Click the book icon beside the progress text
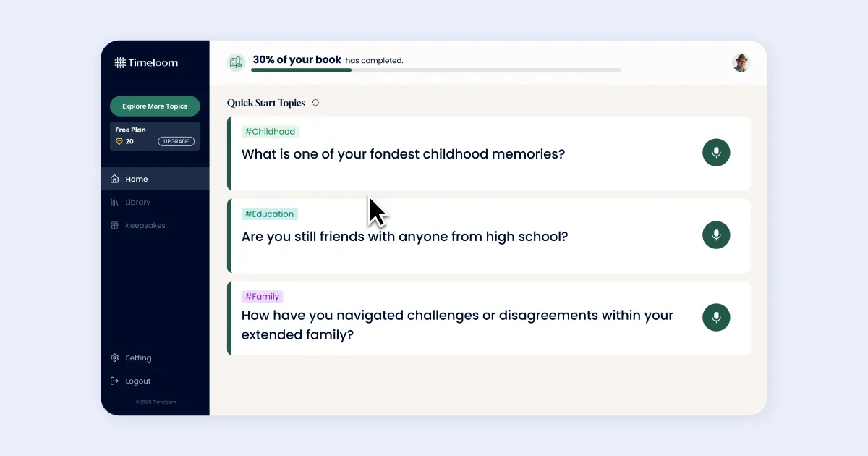The image size is (868, 456). click(x=236, y=62)
